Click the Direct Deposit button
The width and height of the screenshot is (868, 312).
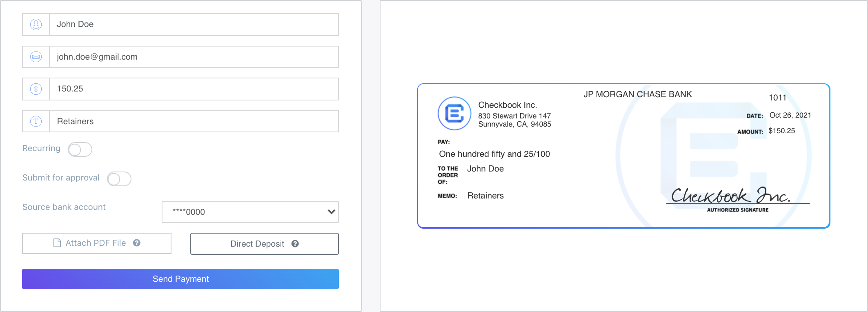(x=265, y=244)
